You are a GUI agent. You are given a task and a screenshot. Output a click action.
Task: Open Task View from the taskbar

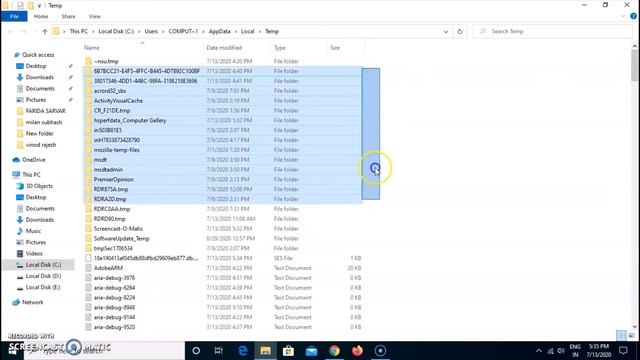coord(219,351)
